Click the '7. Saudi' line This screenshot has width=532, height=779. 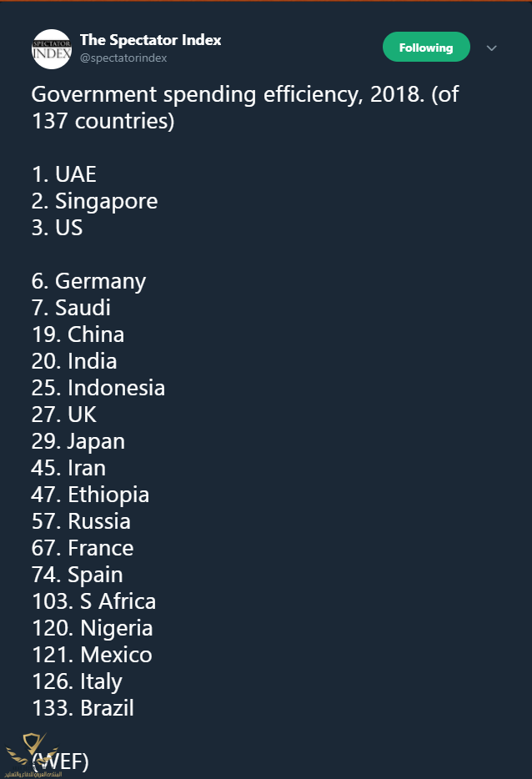click(71, 308)
